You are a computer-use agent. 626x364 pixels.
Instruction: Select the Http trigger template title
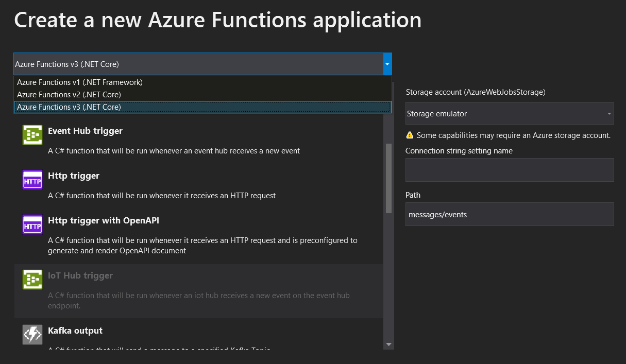point(74,176)
